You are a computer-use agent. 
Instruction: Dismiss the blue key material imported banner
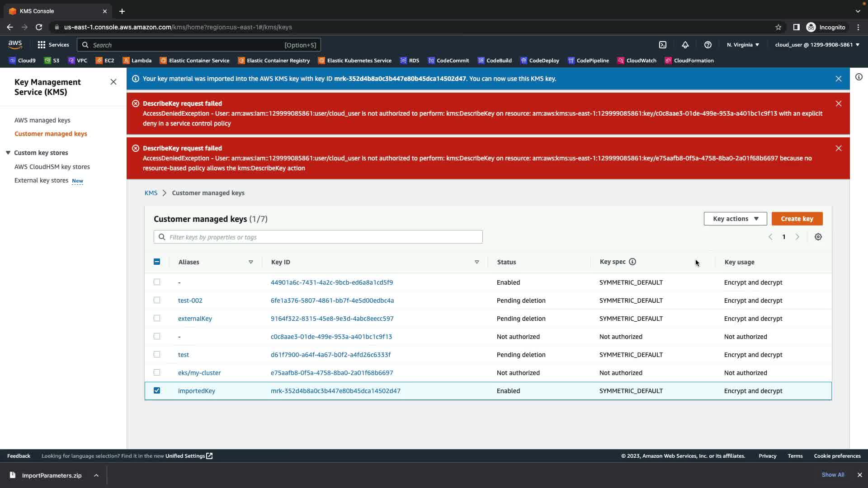839,79
